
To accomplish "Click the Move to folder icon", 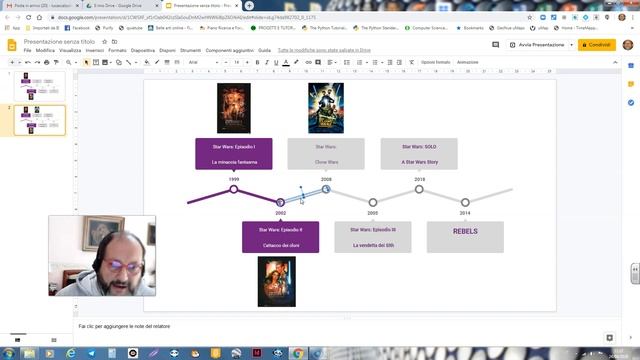I will (x=115, y=42).
